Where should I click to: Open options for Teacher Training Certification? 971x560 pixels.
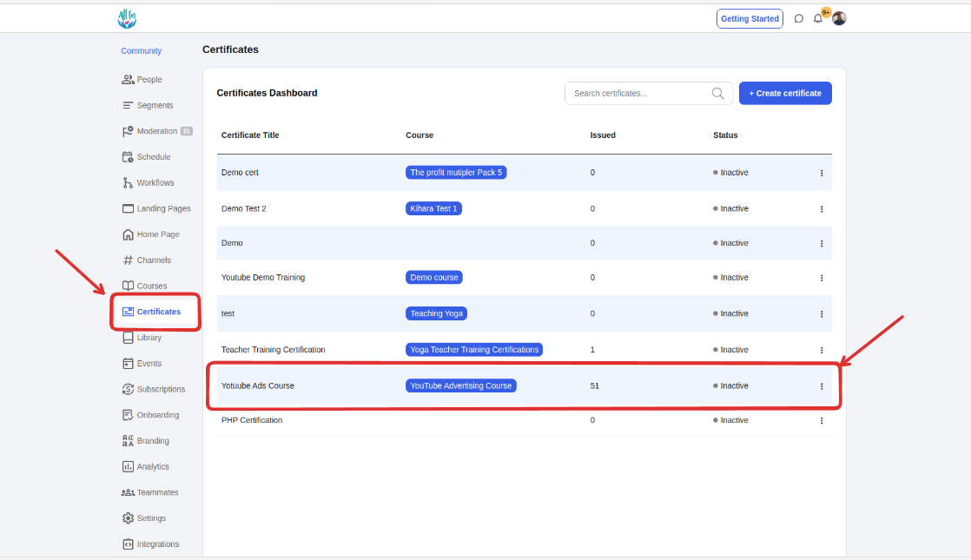pyautogui.click(x=822, y=350)
